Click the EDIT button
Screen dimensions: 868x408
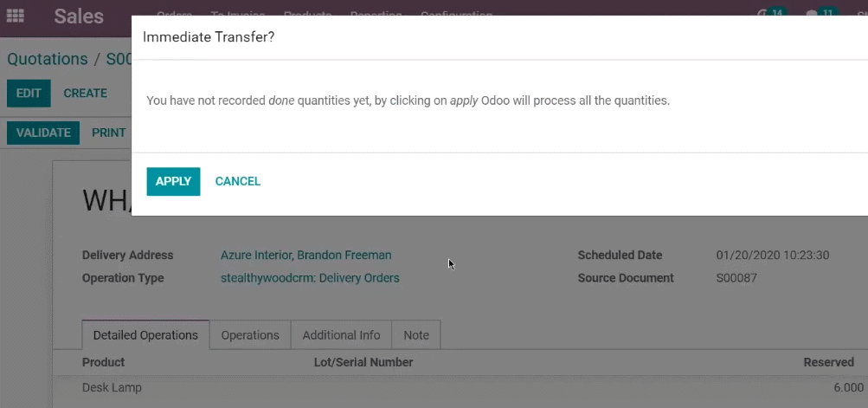pos(29,94)
